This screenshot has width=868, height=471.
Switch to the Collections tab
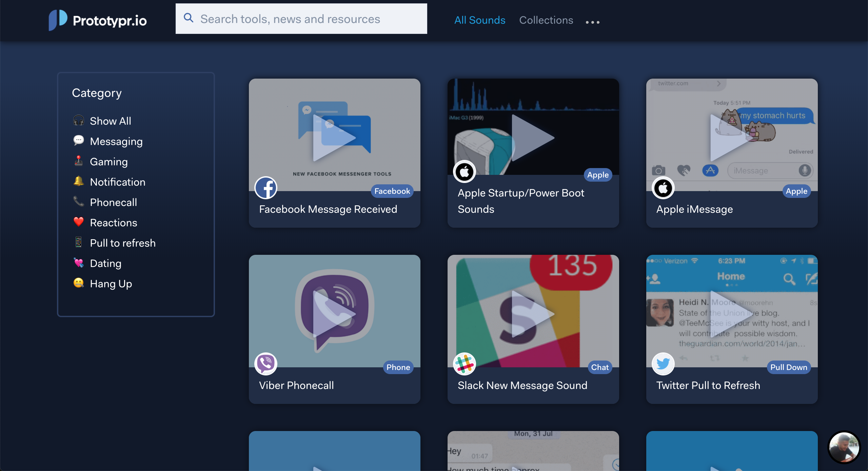(546, 20)
